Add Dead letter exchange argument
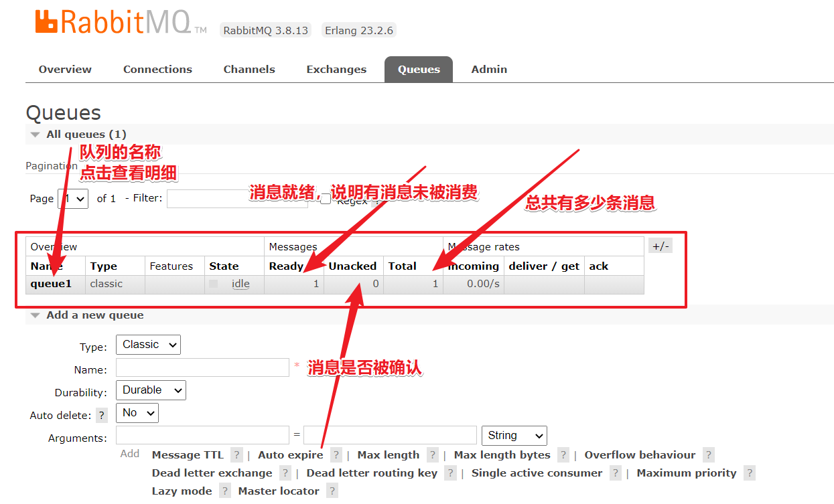Screen dimensions: 834x504 coord(212,473)
